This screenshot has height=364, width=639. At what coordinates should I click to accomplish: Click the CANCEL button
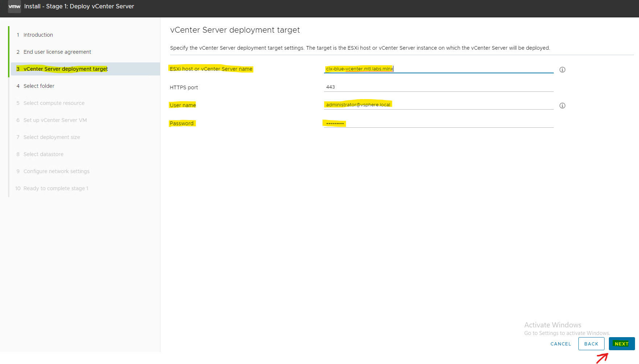561,344
